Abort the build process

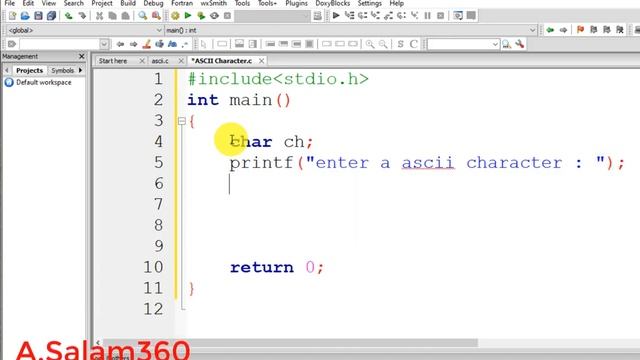click(x=227, y=16)
